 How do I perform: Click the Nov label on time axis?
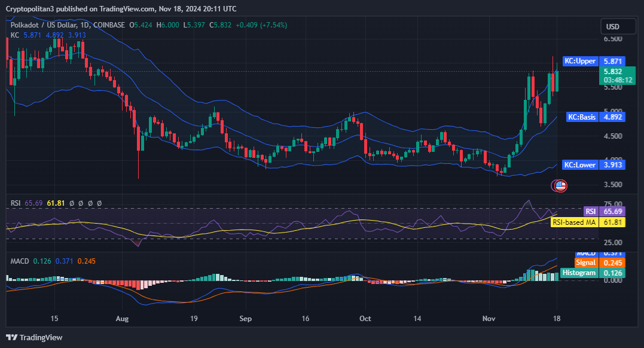pos(489,319)
